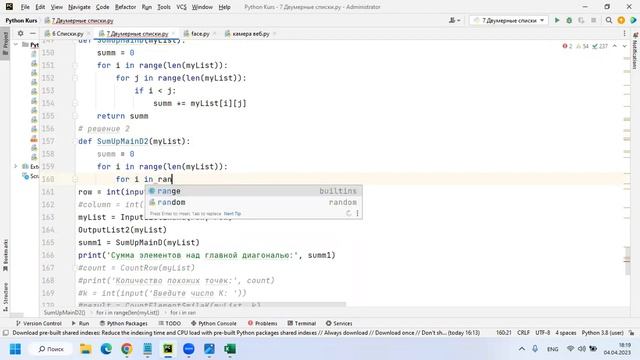This screenshot has width=640, height=360.
Task: Open the Code menu
Action: coord(102,7)
